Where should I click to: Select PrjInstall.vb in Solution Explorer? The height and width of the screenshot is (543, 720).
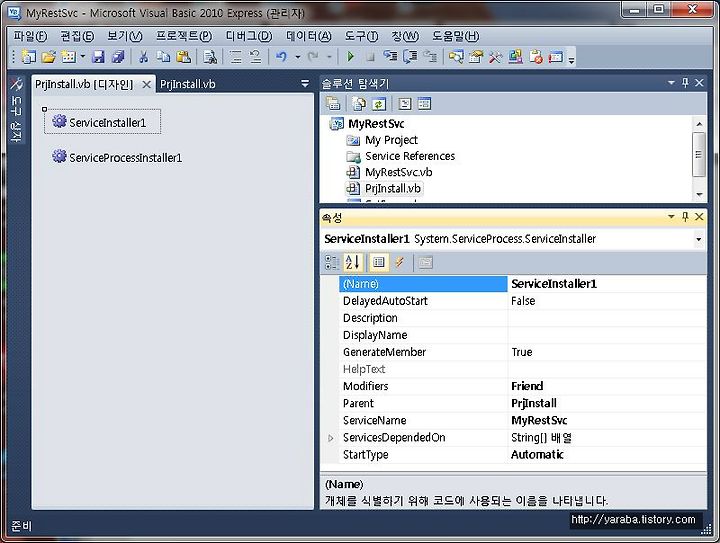point(393,188)
